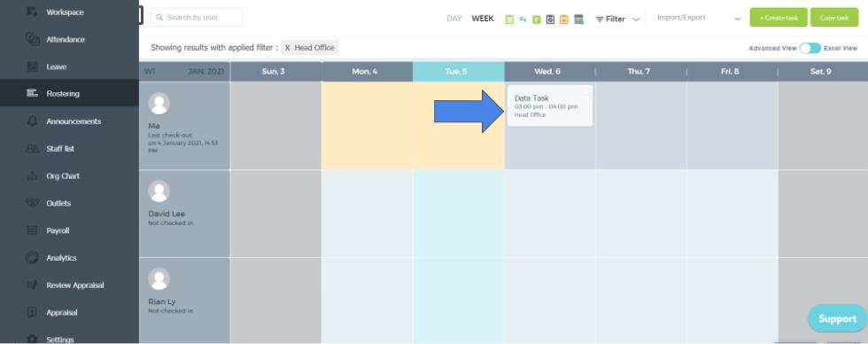Switch to the DAY view tab
Image resolution: width=868 pixels, height=344 pixels.
tap(453, 19)
